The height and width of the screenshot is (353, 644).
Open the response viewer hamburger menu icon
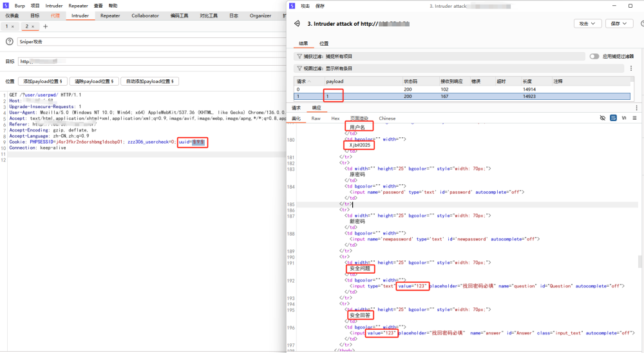pos(634,118)
